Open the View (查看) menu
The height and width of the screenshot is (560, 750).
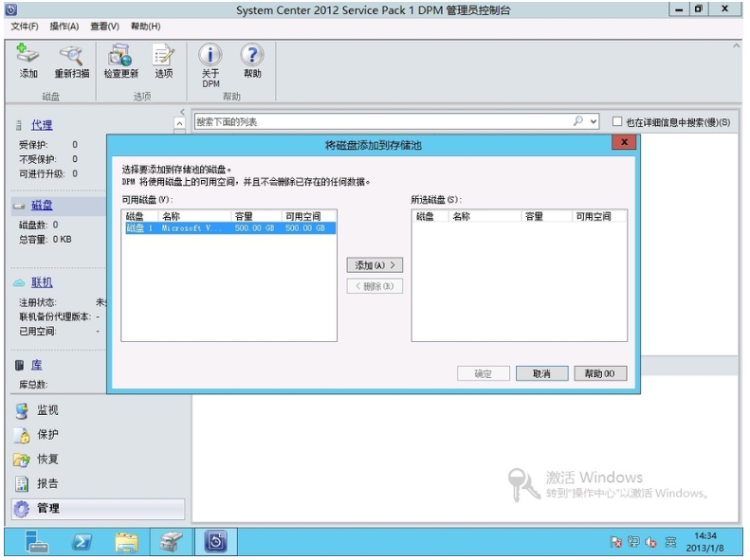104,27
